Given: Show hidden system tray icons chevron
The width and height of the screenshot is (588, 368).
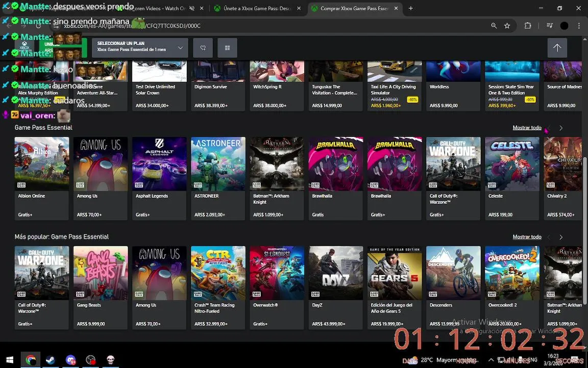Looking at the screenshot, I should coord(491,360).
